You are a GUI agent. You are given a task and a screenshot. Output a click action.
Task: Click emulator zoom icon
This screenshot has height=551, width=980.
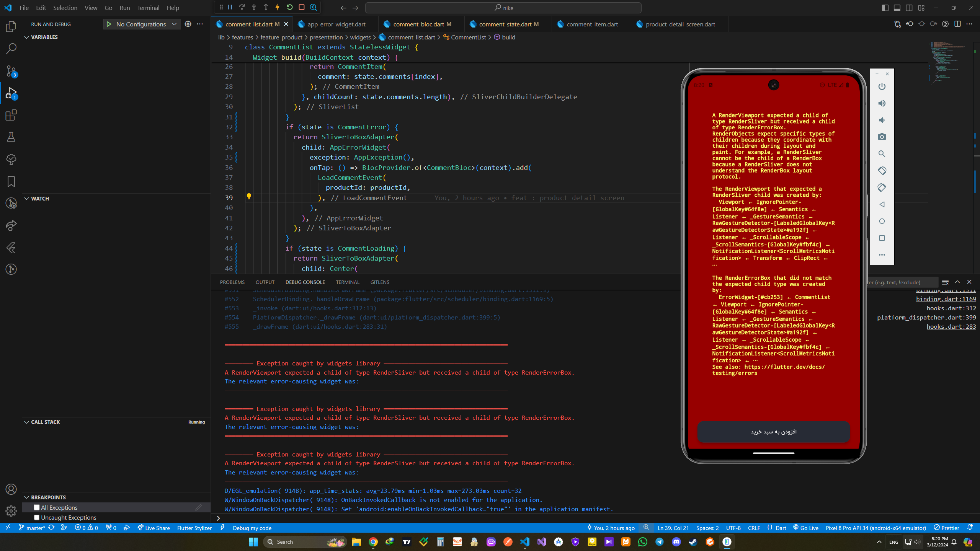click(x=882, y=154)
